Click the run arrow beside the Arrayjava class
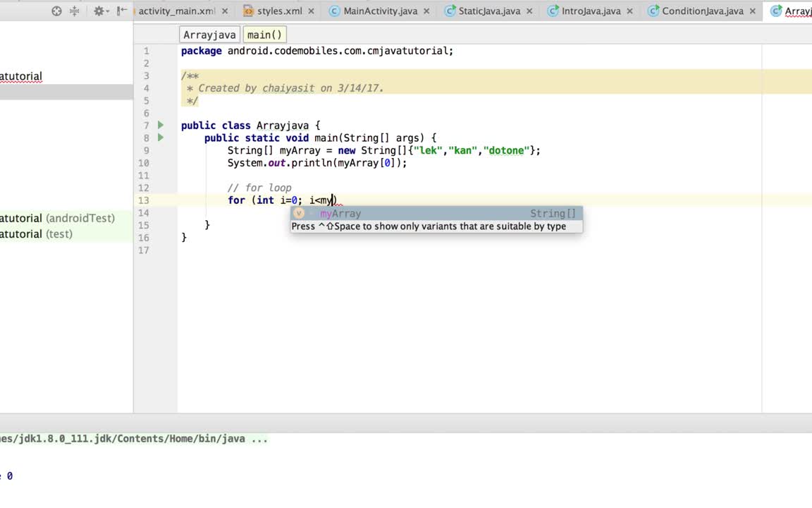 tap(160, 125)
